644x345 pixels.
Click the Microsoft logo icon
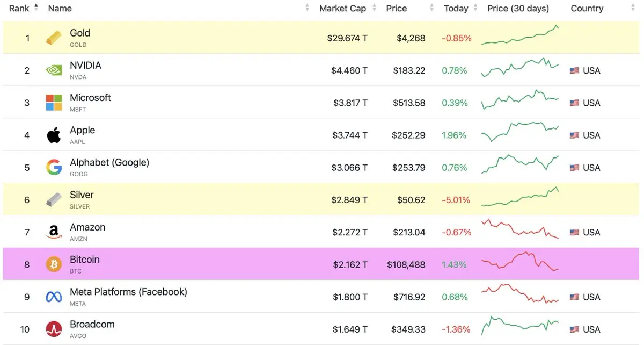click(x=54, y=103)
